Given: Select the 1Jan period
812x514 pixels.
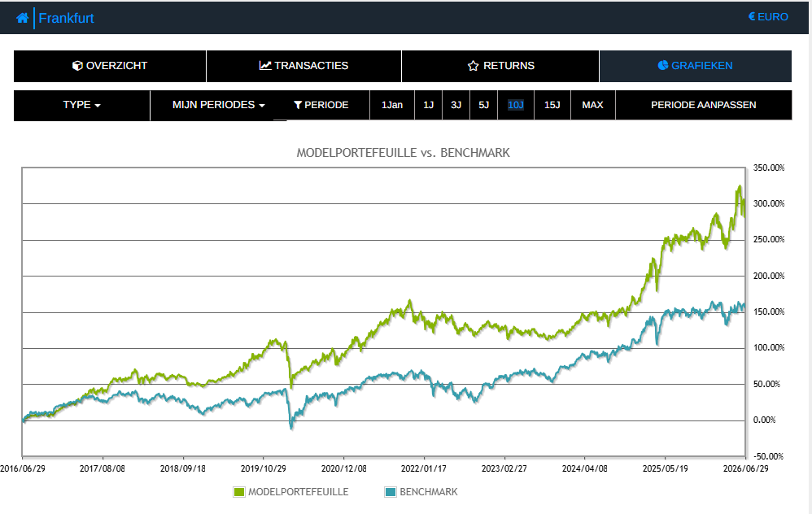Looking at the screenshot, I should (x=392, y=105).
